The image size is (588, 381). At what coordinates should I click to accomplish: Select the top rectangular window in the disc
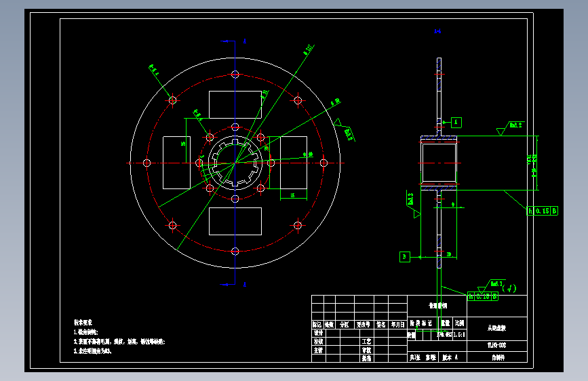click(x=235, y=104)
